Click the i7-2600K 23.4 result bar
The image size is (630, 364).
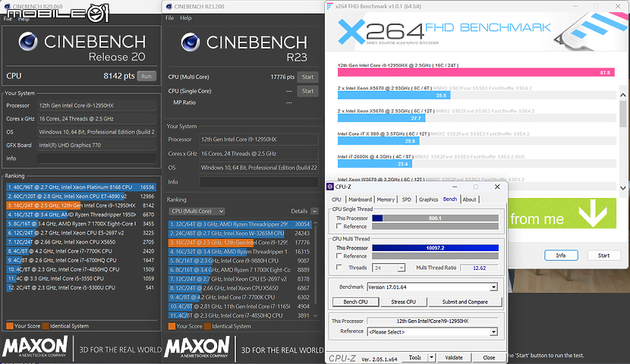coord(375,164)
